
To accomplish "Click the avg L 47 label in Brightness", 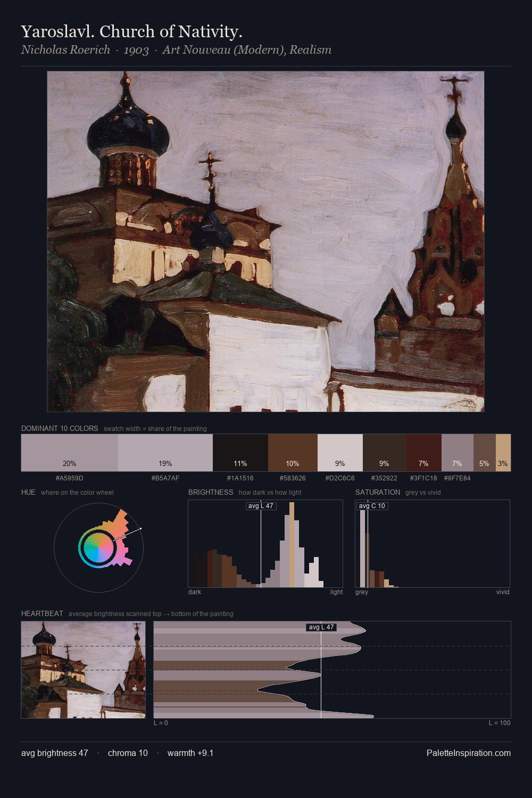I will click(x=261, y=506).
